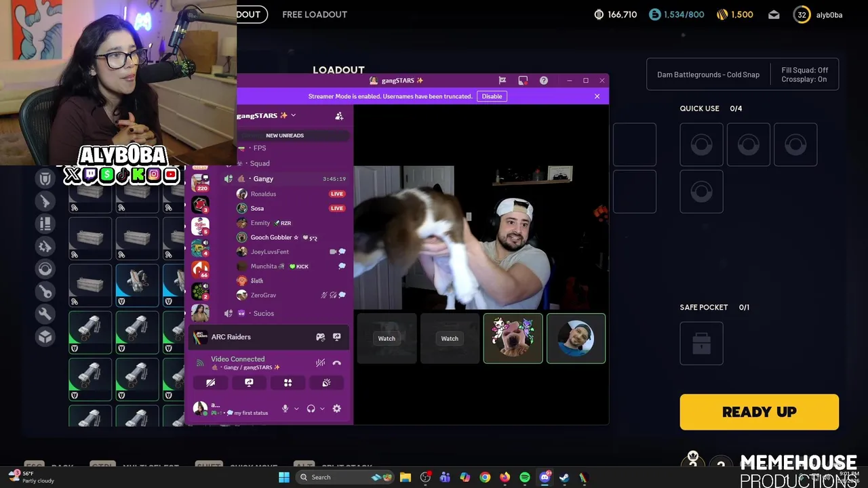Select user Sloth in voice list
This screenshot has width=868, height=488.
pos(256,281)
